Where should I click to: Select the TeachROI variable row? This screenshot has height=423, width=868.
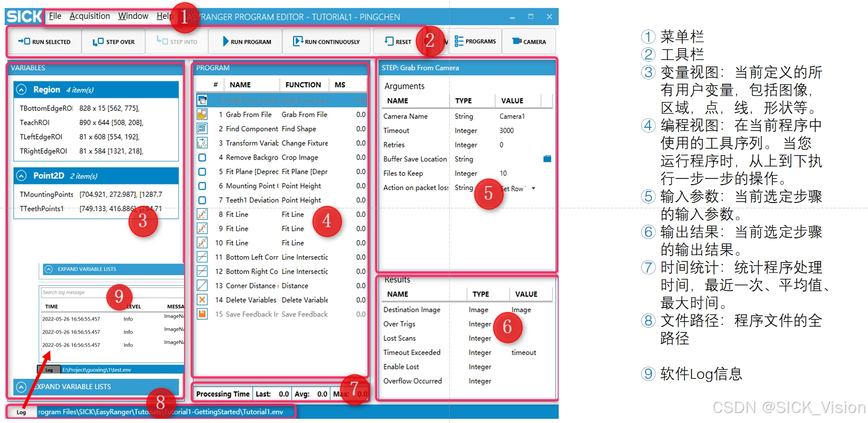tap(96, 123)
